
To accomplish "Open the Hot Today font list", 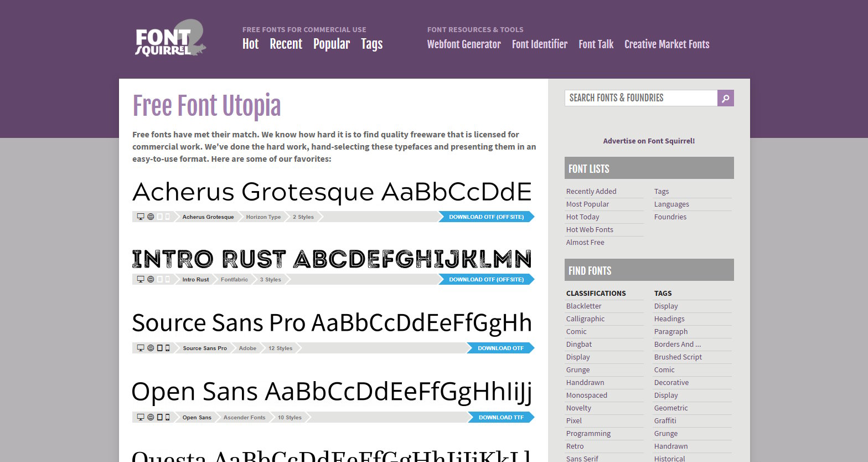I will (582, 217).
